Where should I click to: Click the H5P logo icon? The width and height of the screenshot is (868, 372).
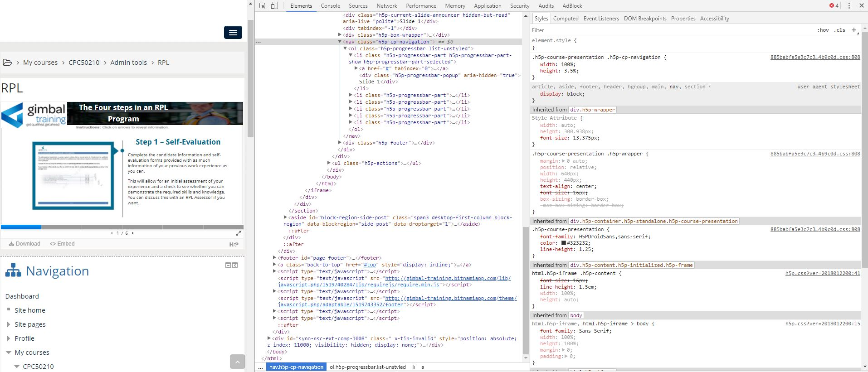pyautogui.click(x=234, y=244)
